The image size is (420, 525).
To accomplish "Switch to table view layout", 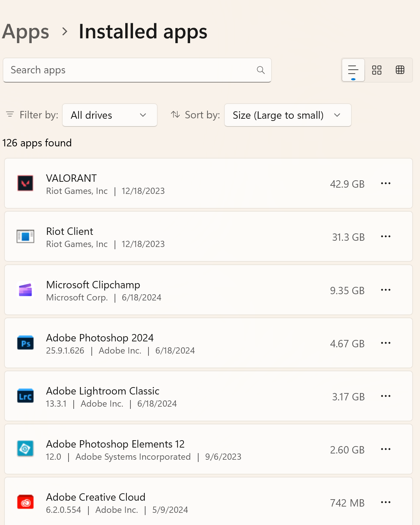I will (400, 70).
